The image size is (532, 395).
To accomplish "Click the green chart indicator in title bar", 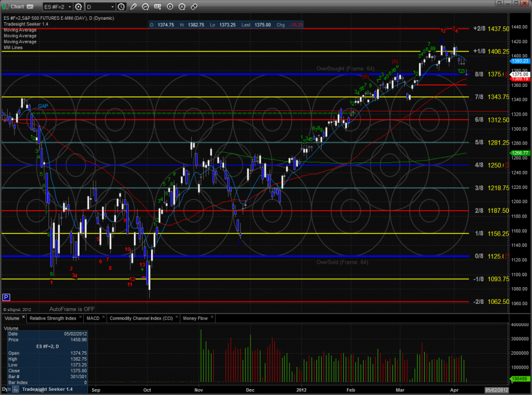I will (x=5, y=7).
